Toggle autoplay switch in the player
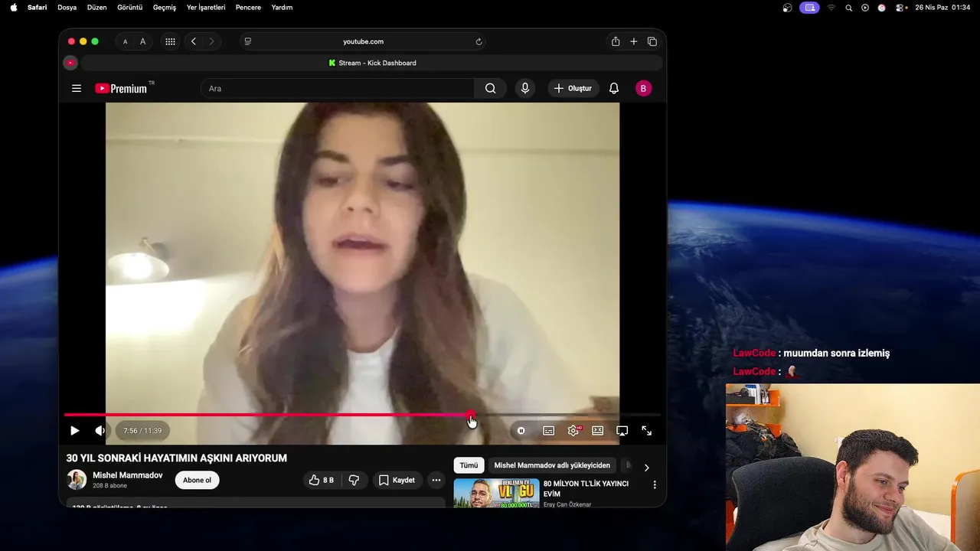 point(521,431)
